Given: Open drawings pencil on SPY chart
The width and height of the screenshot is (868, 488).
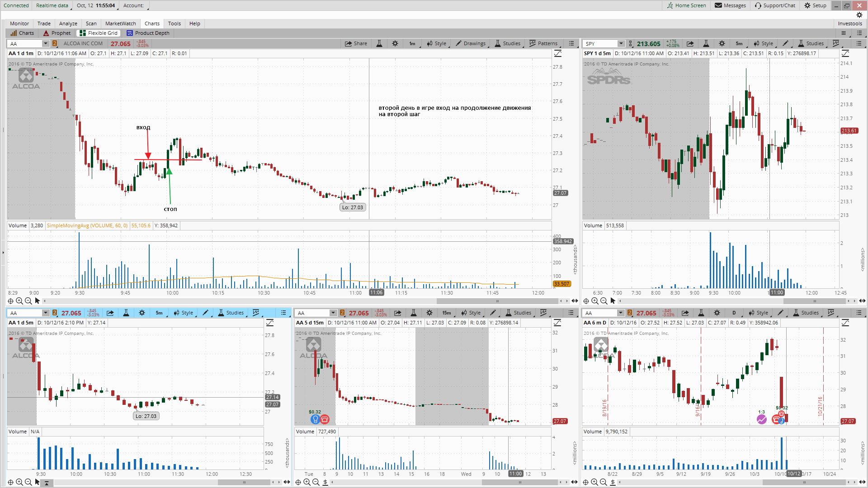Looking at the screenshot, I should [x=786, y=43].
